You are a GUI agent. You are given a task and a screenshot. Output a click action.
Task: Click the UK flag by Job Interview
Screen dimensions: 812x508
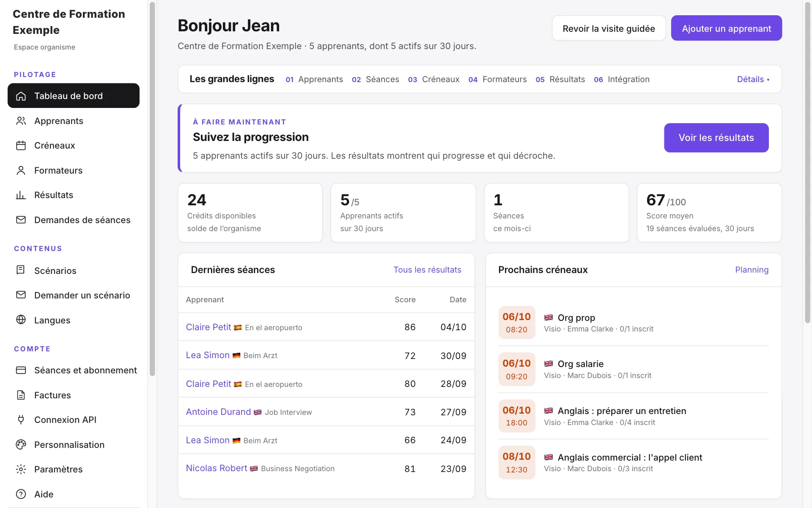click(x=258, y=412)
